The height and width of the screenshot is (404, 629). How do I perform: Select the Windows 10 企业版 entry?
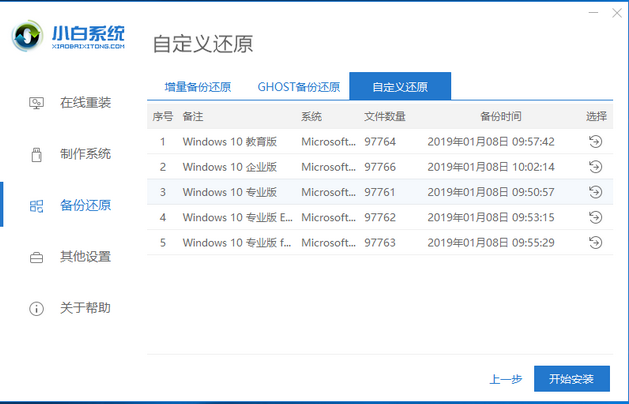[380, 166]
